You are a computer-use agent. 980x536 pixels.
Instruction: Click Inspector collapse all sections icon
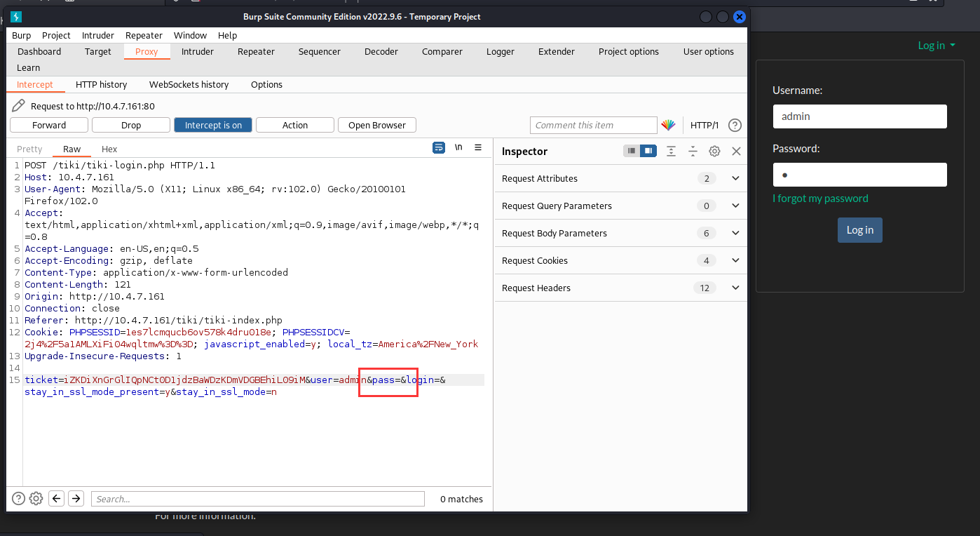click(693, 151)
